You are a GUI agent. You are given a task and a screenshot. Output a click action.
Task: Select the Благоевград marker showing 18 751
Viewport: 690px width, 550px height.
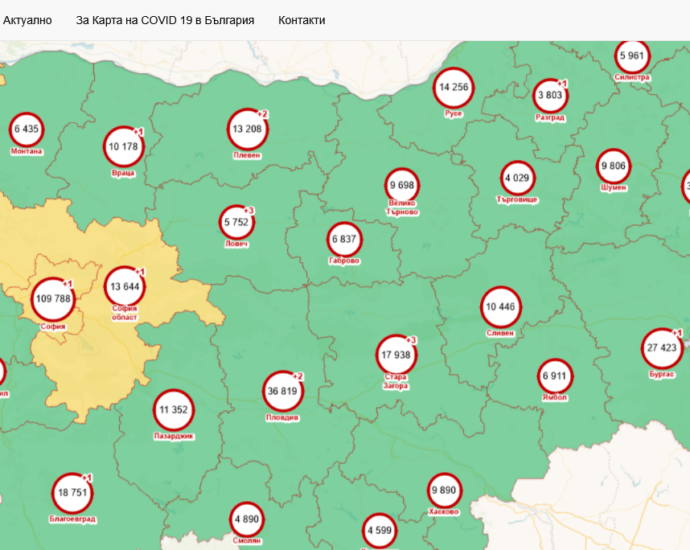pos(73,492)
